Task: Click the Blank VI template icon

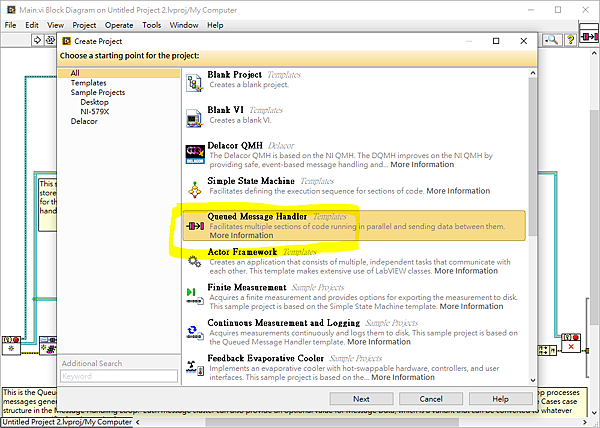Action: [194, 119]
